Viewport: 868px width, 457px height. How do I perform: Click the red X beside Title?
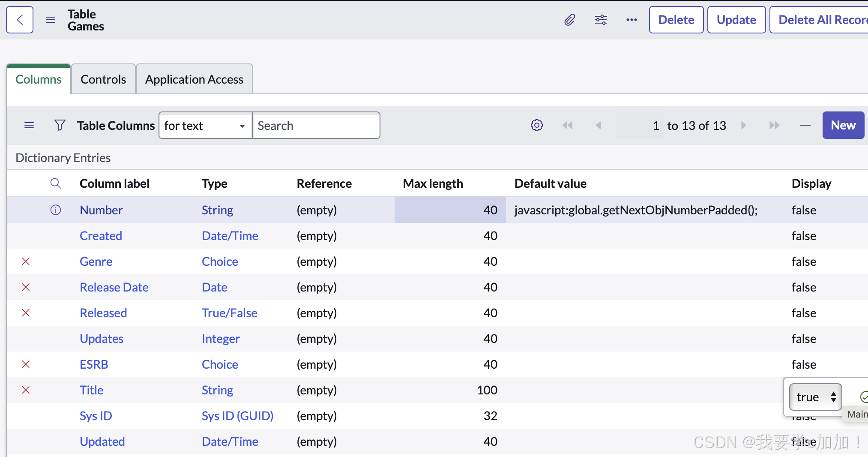[26, 390]
